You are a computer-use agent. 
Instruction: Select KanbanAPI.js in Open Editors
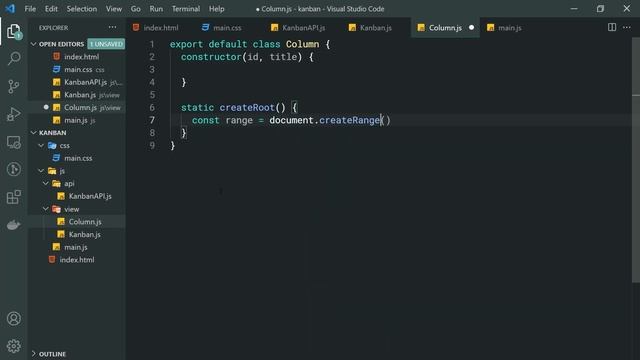pyautogui.click(x=77, y=82)
